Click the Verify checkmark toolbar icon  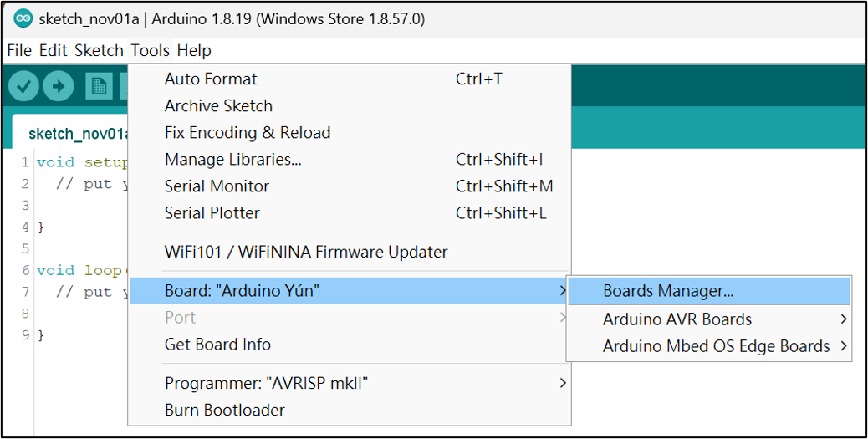click(x=23, y=85)
